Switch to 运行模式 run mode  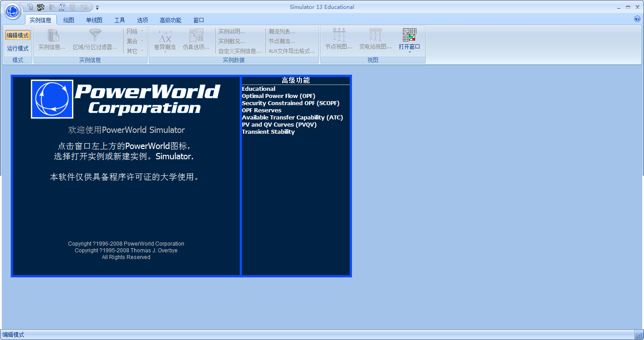click(x=18, y=48)
